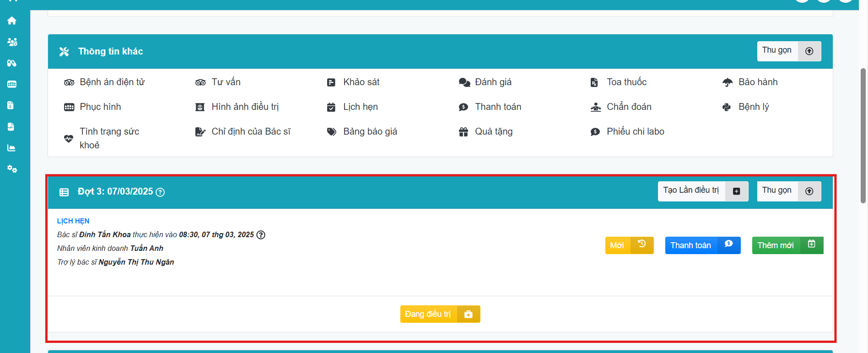Viewport: 868px width, 353px height.
Task: Click help icon after appointment time
Action: [x=261, y=235]
